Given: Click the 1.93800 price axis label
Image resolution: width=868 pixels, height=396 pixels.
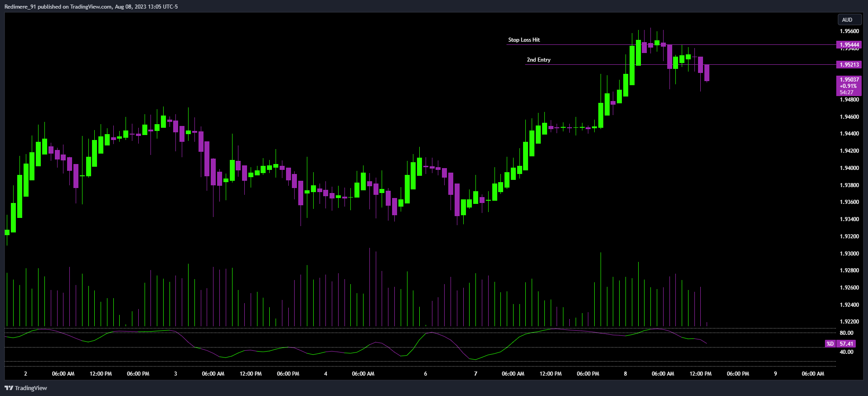Looking at the screenshot, I should coord(849,185).
